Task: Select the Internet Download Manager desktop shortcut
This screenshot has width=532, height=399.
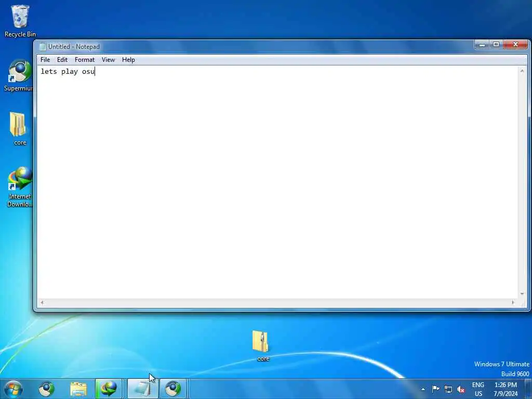Action: [x=20, y=187]
